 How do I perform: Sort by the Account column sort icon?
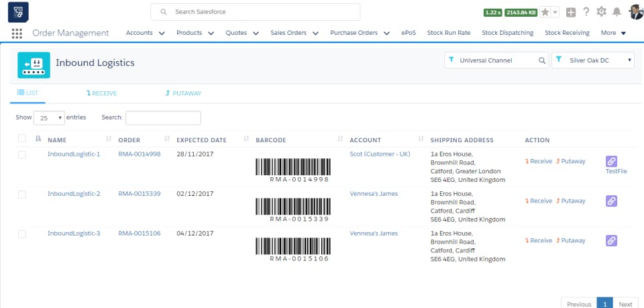point(421,139)
